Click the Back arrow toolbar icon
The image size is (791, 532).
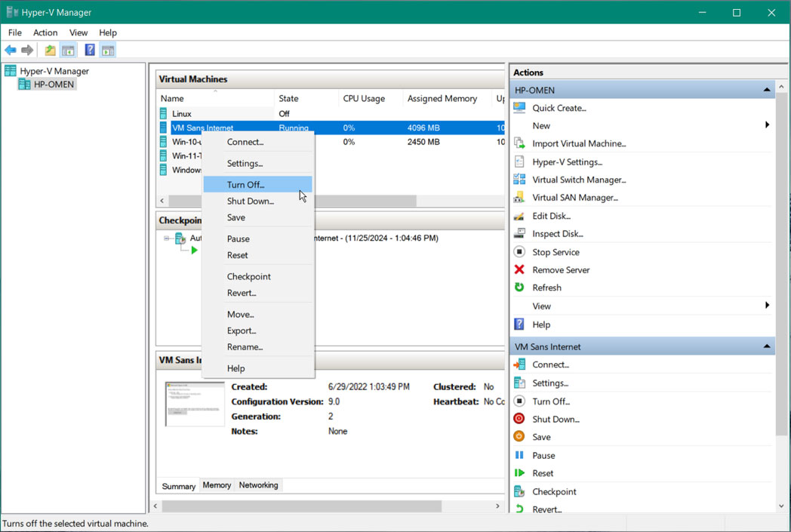pos(11,50)
